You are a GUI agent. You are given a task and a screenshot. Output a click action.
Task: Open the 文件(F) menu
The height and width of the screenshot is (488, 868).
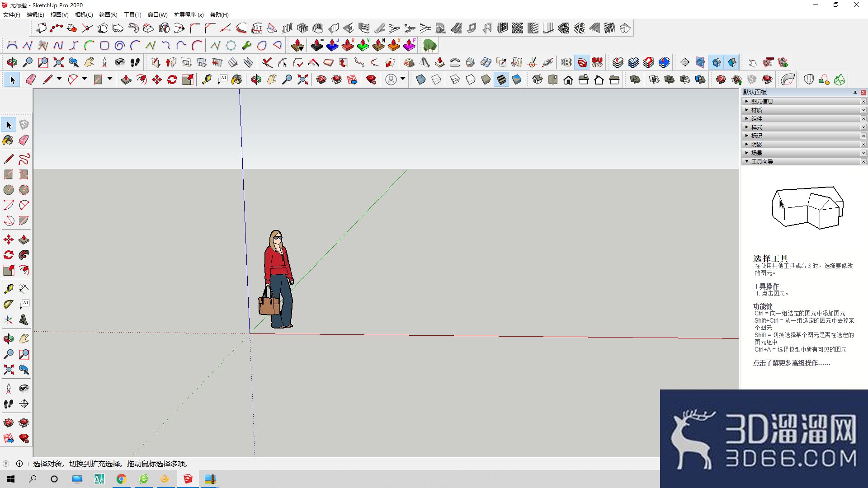(12, 14)
